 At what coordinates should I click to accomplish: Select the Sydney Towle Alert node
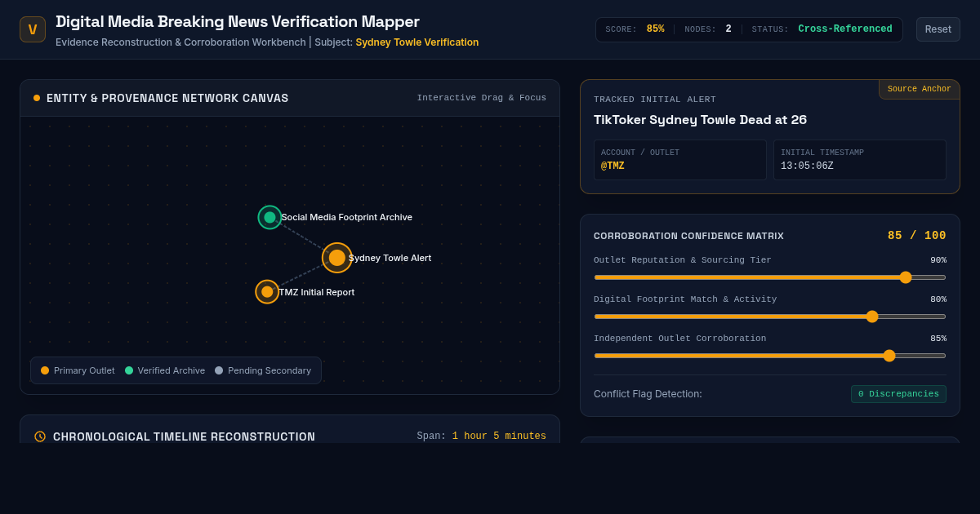click(337, 258)
